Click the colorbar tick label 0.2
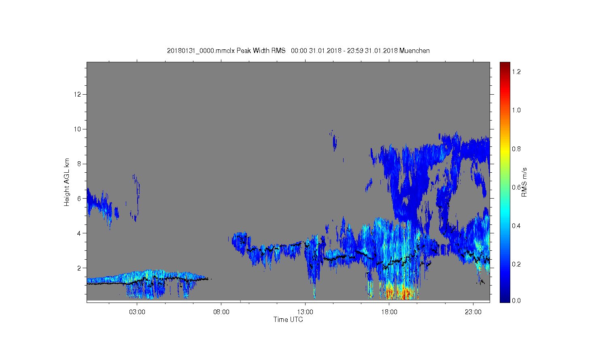Image resolution: width=607 pixels, height=364 pixels. pos(516,264)
